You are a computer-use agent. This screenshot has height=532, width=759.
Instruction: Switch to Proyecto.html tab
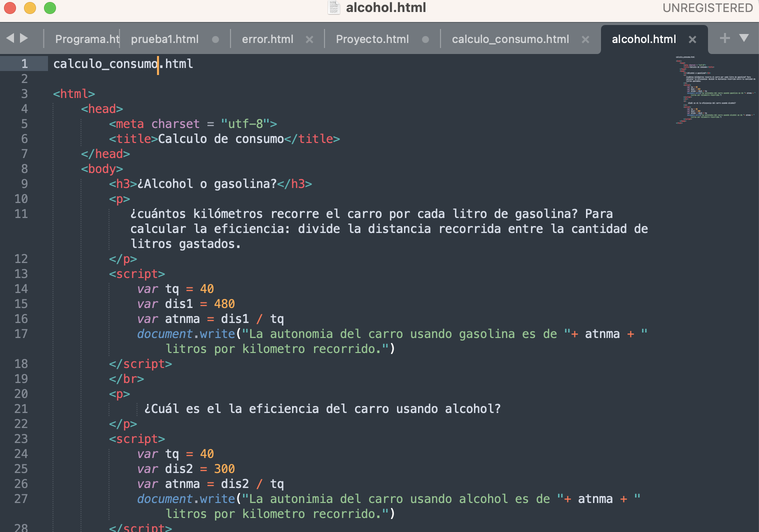[372, 39]
